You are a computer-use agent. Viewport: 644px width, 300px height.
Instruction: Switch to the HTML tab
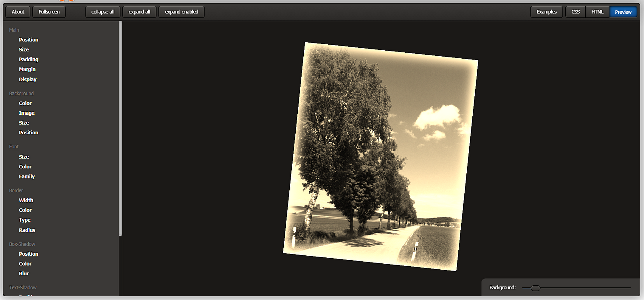tap(597, 12)
